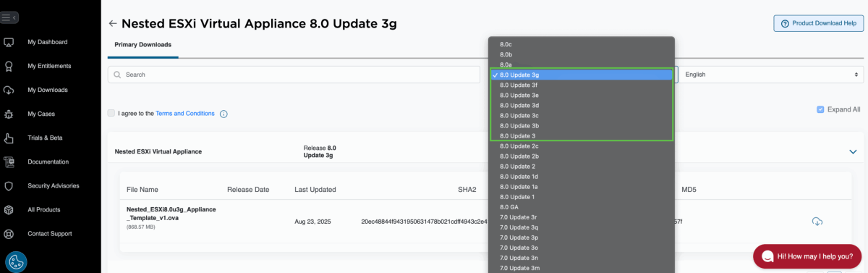This screenshot has width=868, height=273.
Task: Pick 8.0 Update 3c version
Action: tap(582, 115)
